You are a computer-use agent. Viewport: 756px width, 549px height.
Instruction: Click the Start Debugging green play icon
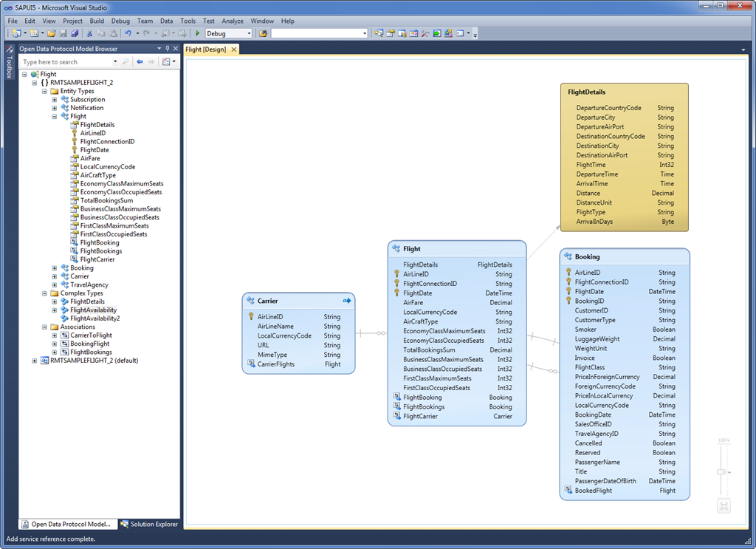pyautogui.click(x=198, y=33)
